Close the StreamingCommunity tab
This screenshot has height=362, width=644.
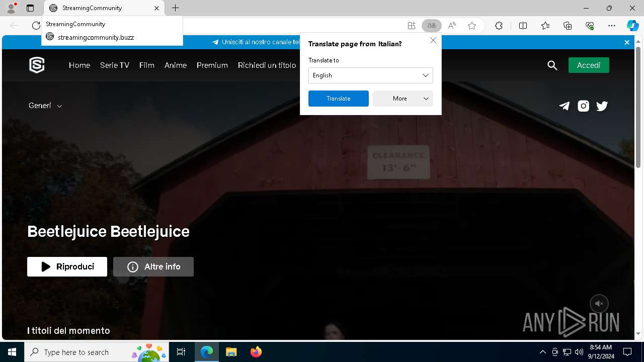tap(156, 8)
